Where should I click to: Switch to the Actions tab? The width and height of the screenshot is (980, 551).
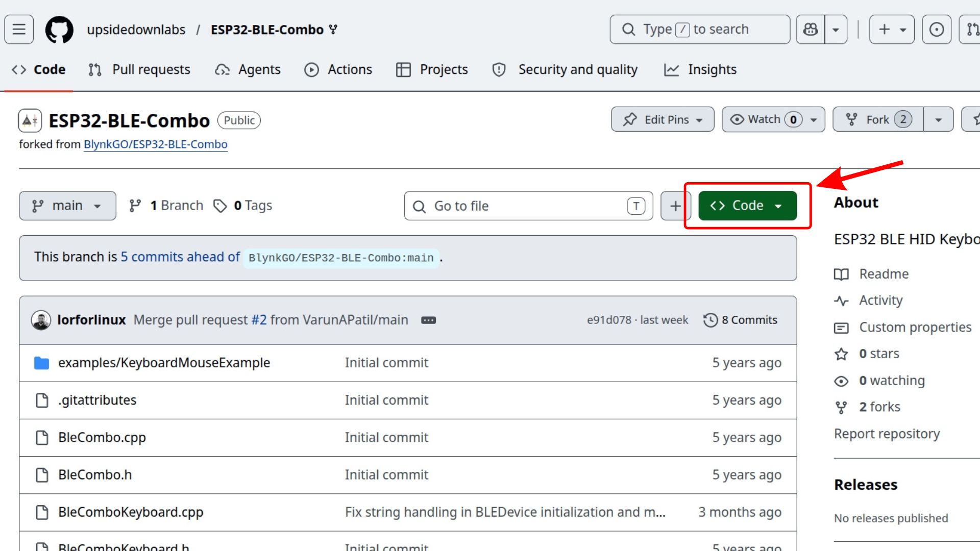pos(338,69)
